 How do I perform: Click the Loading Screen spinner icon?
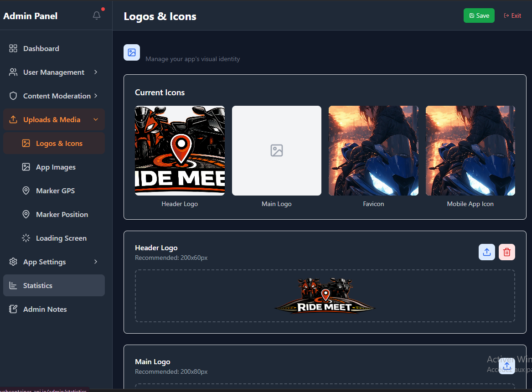tap(26, 238)
